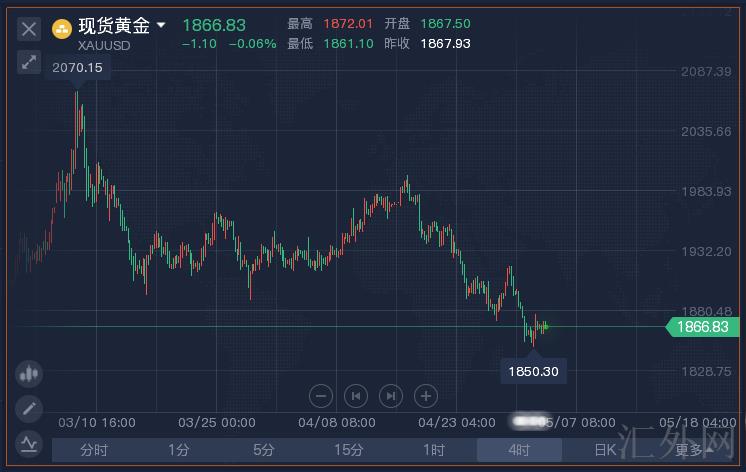Open the technical indicators icon
The image size is (746, 472).
click(29, 441)
